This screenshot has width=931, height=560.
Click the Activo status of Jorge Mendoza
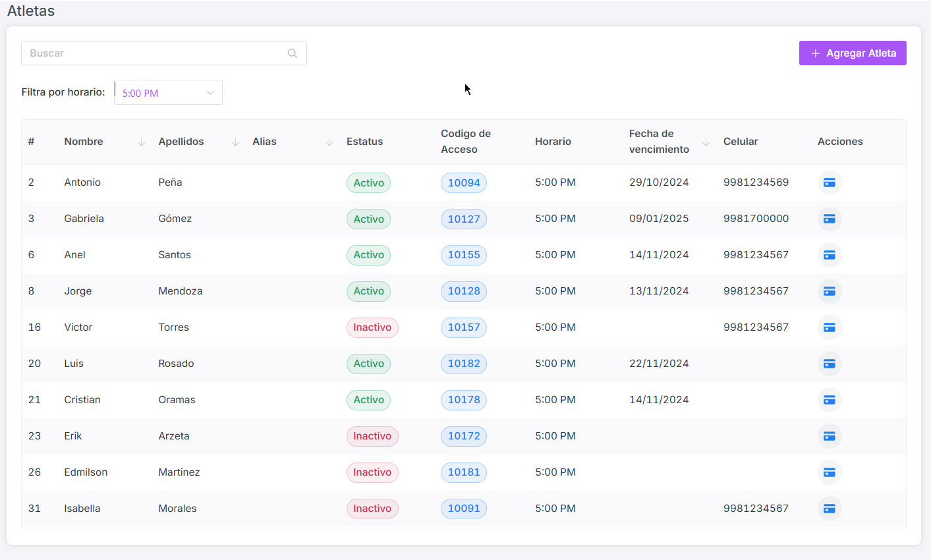point(368,291)
